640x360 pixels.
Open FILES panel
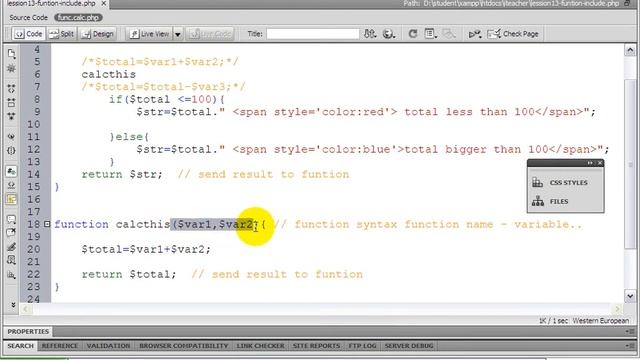[x=551, y=201]
